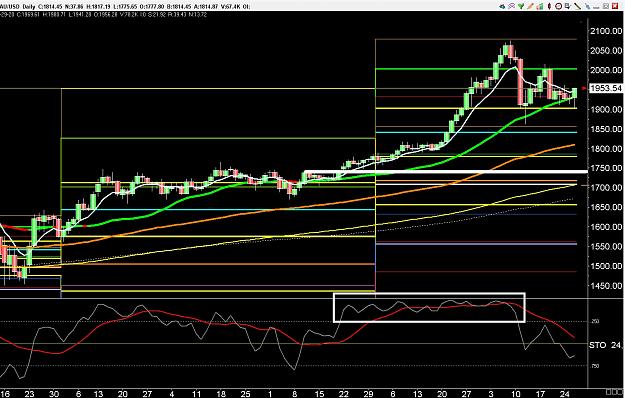Click the blue pushpin toolbar icon
Screen dimensions: 625x398
click(x=588, y=6)
